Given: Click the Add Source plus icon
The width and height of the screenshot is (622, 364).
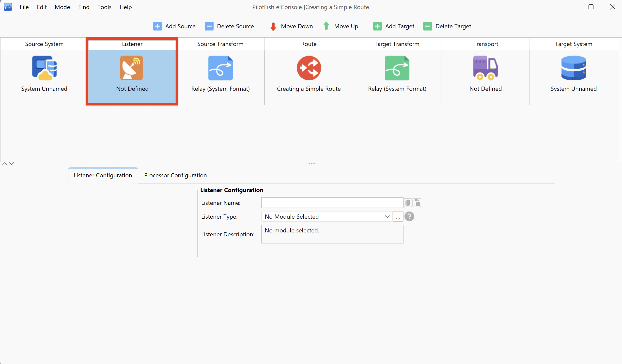Looking at the screenshot, I should click(x=157, y=26).
